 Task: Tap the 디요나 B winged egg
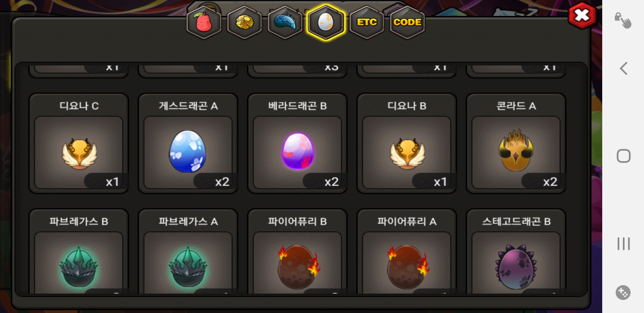(407, 143)
